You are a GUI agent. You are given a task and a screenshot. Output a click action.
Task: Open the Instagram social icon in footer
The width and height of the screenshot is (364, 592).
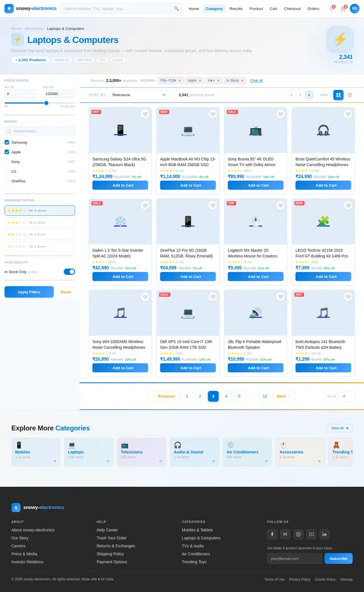coord(298,535)
